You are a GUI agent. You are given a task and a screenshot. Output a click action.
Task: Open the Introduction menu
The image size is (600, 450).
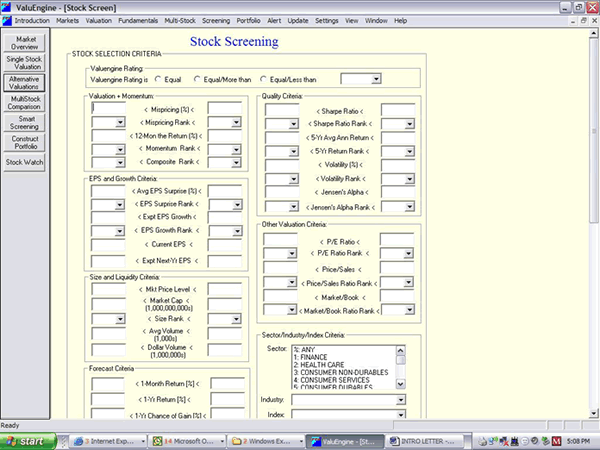[32, 21]
